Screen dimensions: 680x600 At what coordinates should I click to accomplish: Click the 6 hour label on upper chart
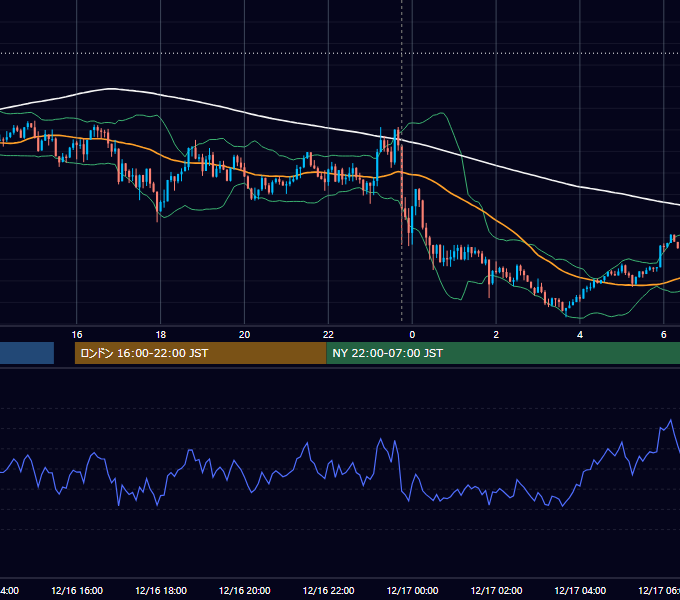(x=664, y=334)
